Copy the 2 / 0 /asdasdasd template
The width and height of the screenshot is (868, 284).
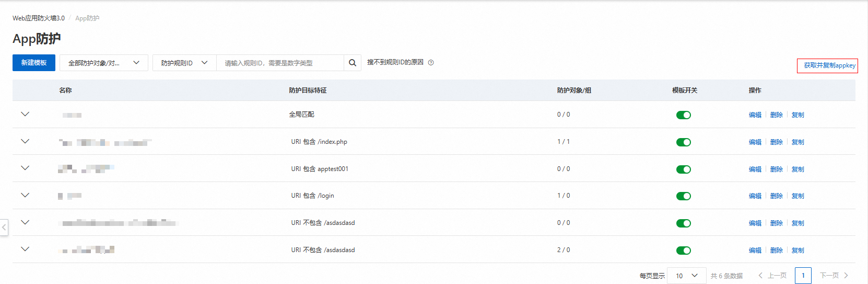[x=797, y=251]
